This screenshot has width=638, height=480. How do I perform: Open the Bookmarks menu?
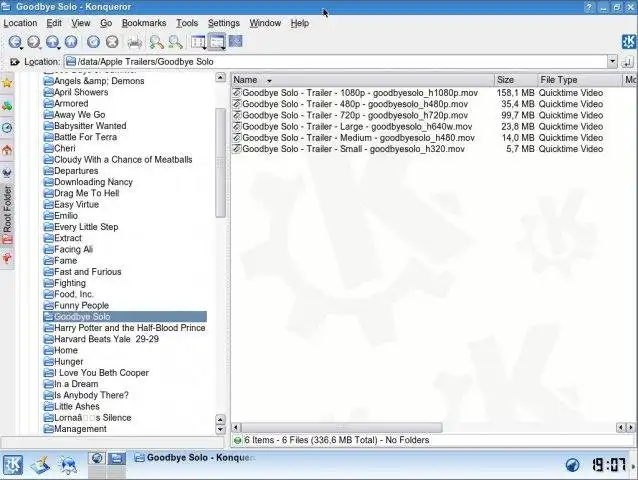[144, 23]
